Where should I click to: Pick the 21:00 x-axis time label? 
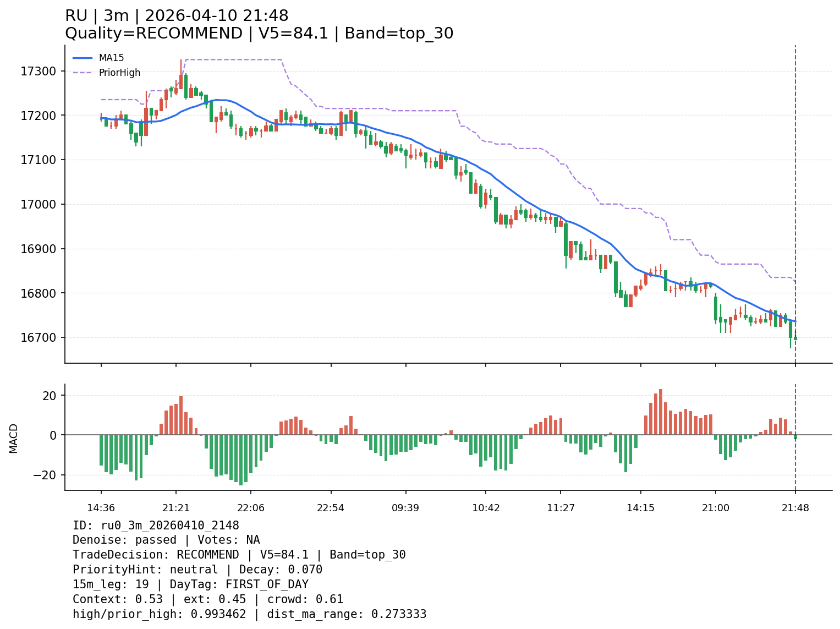715,508
